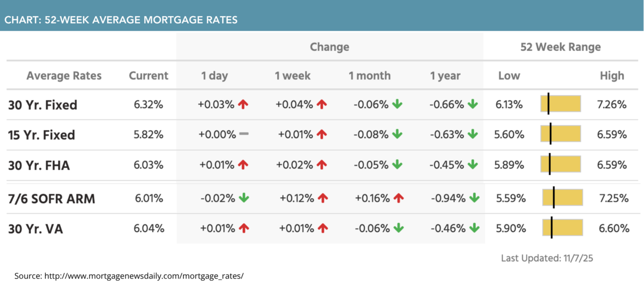Open the mortgagenewsdaily.com source link
Viewport: 644px width, 288px height.
tap(144, 276)
